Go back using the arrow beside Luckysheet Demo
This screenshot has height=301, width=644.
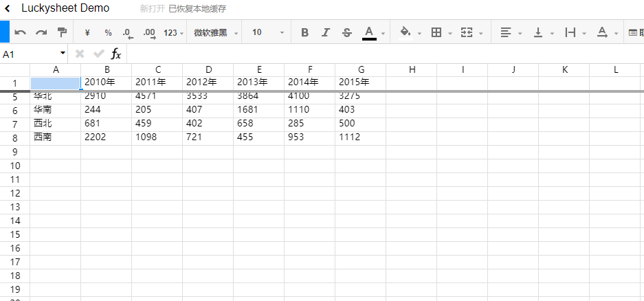7,8
